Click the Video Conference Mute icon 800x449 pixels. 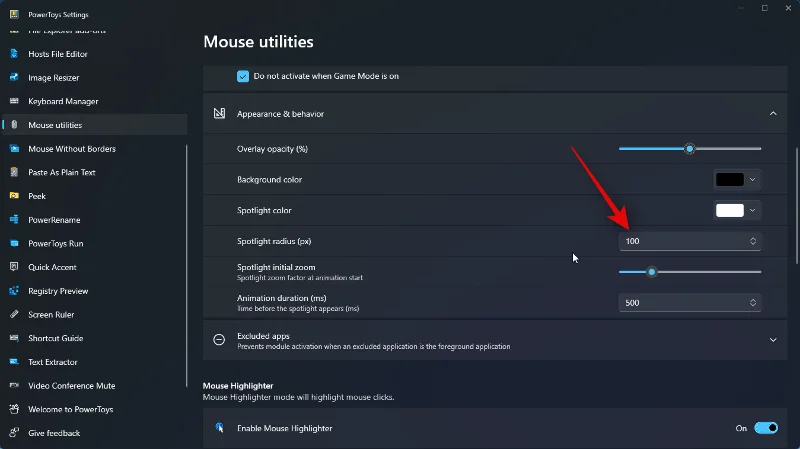tap(14, 386)
